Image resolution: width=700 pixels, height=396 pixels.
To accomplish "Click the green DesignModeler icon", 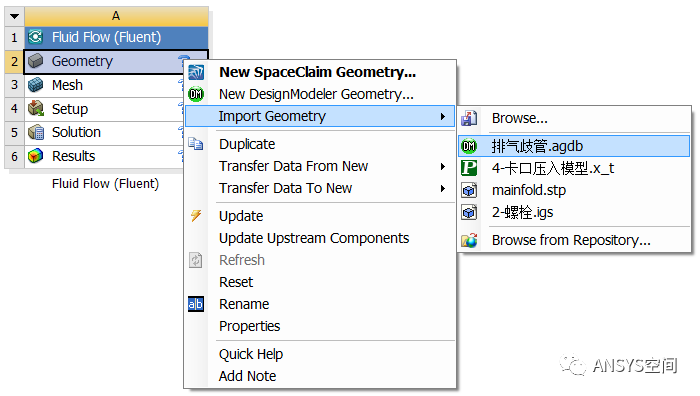I will (x=196, y=94).
